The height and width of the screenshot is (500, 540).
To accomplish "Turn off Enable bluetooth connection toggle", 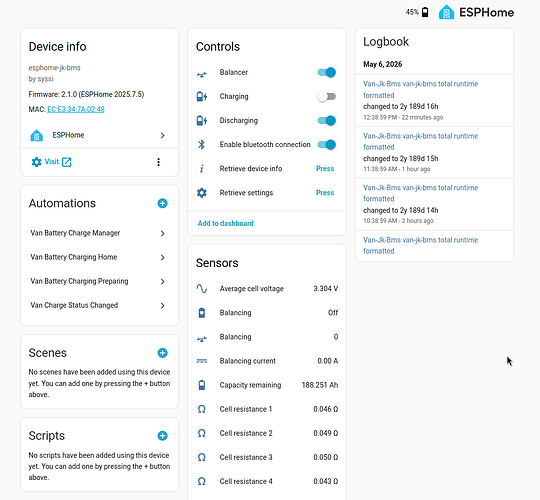I will tap(326, 145).
